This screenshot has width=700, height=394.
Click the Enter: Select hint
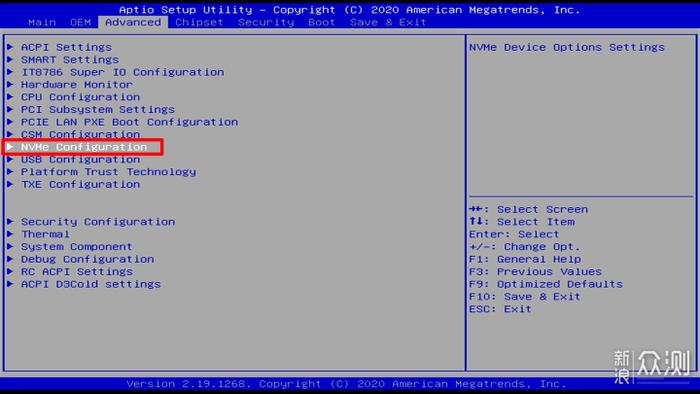click(514, 234)
